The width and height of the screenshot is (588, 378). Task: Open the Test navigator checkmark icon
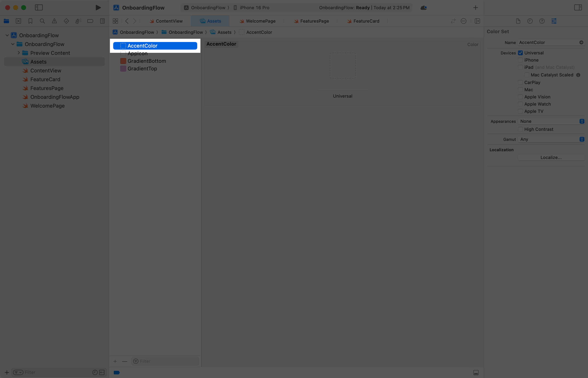point(66,21)
